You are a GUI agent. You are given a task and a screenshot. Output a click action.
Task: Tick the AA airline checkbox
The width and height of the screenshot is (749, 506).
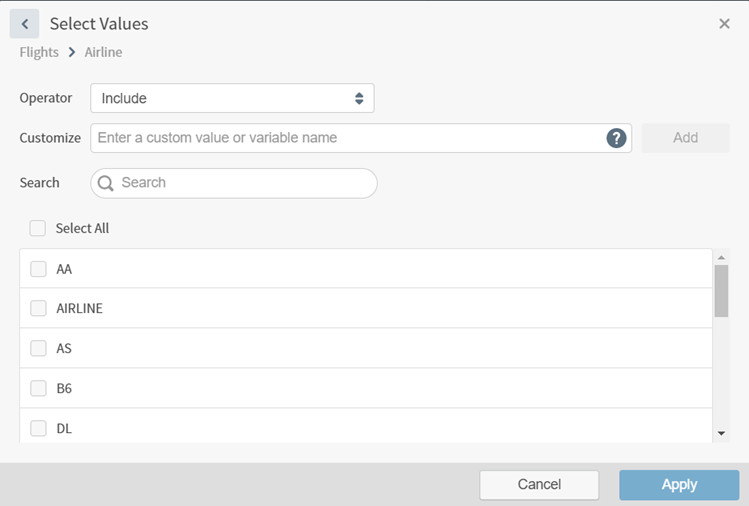pos(38,269)
